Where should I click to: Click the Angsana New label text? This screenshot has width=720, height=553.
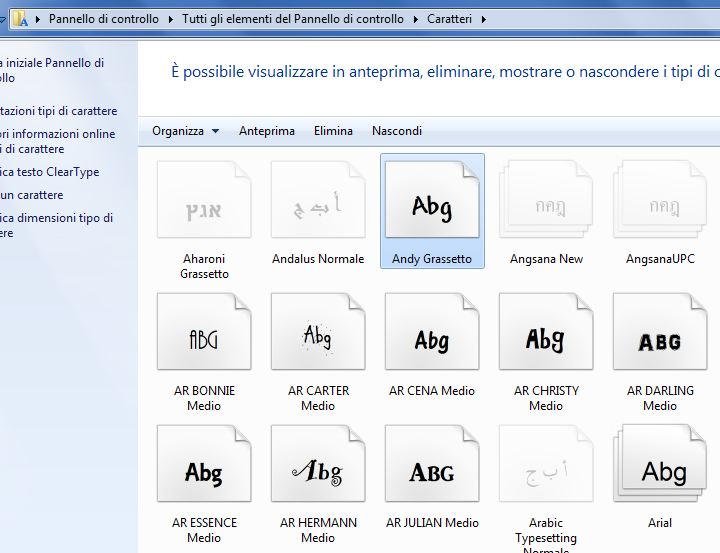546,259
